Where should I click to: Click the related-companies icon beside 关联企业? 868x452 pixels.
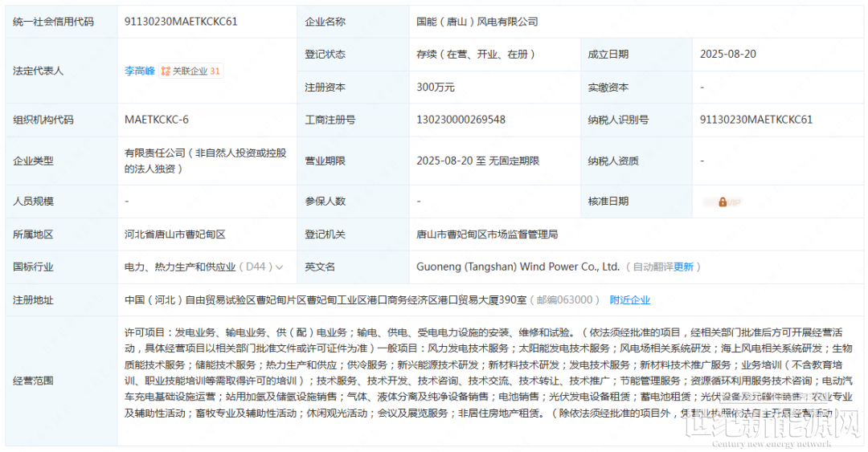click(166, 71)
